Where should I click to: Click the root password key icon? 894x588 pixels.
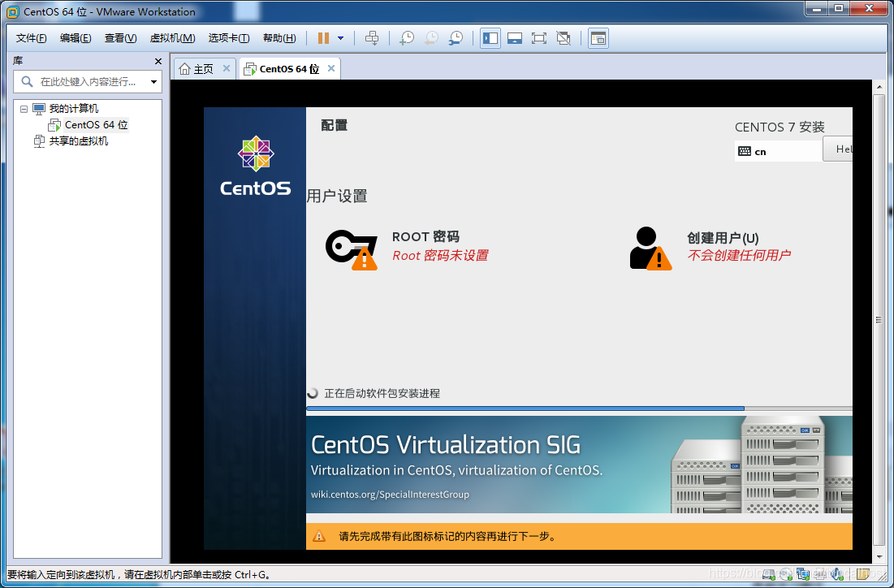(x=352, y=249)
